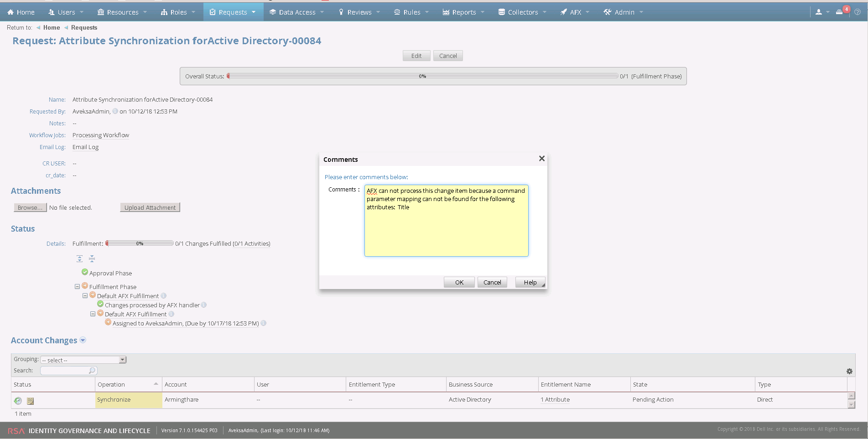The height and width of the screenshot is (439, 868).
Task: Open the Reports menu
Action: [463, 12]
